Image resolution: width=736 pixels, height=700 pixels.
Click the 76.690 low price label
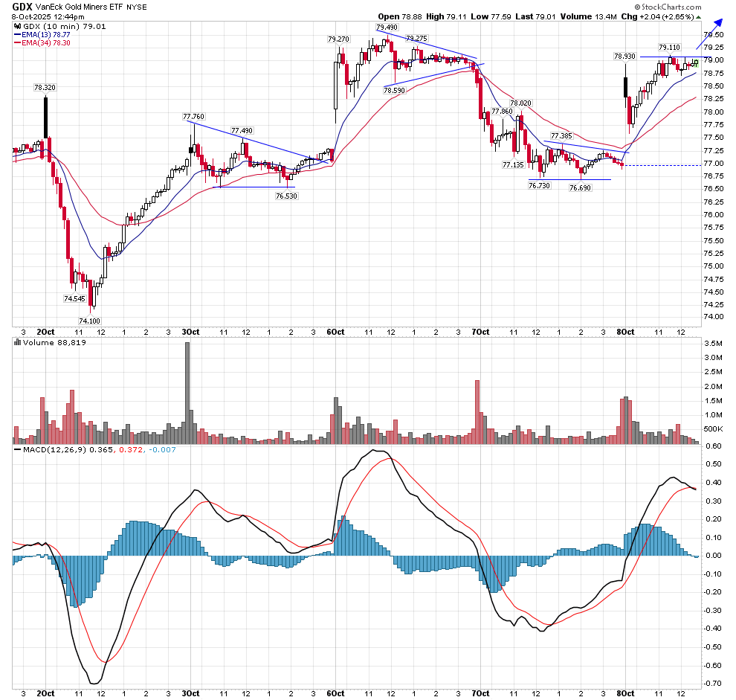(x=580, y=189)
